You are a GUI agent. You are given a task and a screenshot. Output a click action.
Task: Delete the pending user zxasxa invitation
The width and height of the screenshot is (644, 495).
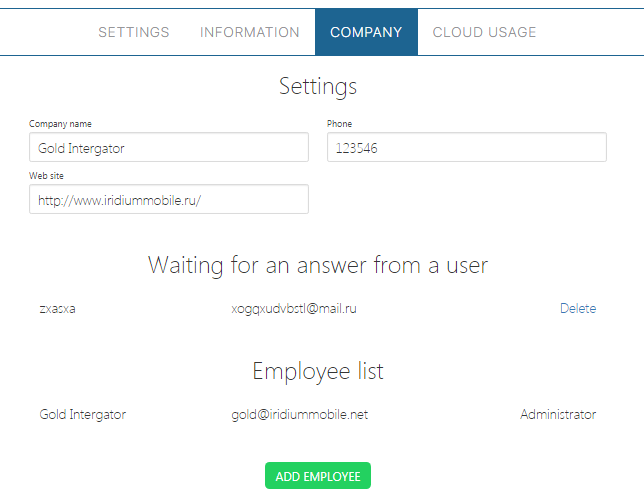tap(577, 309)
